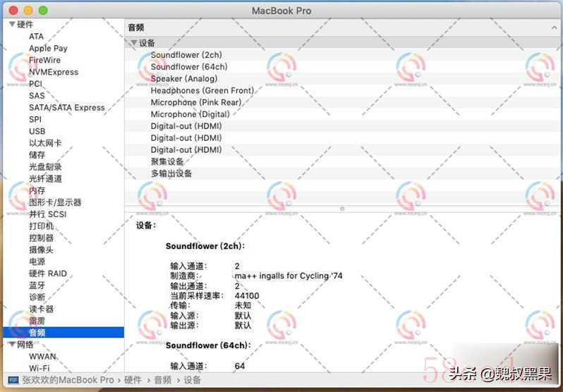
Task: Click the Soundflower (2ch): details heading
Action: tap(205, 246)
